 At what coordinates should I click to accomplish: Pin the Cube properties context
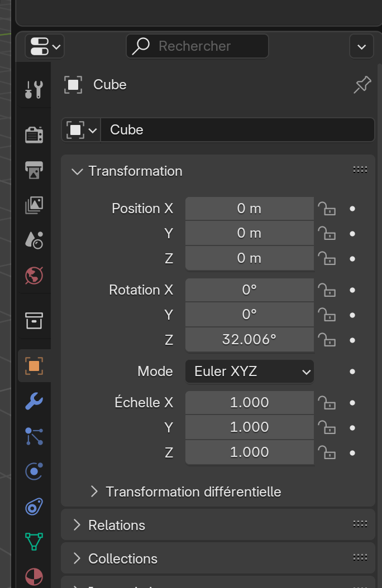coord(362,85)
